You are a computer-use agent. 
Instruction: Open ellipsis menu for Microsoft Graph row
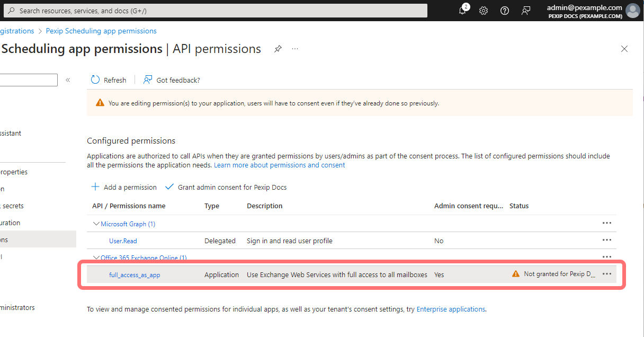point(607,223)
